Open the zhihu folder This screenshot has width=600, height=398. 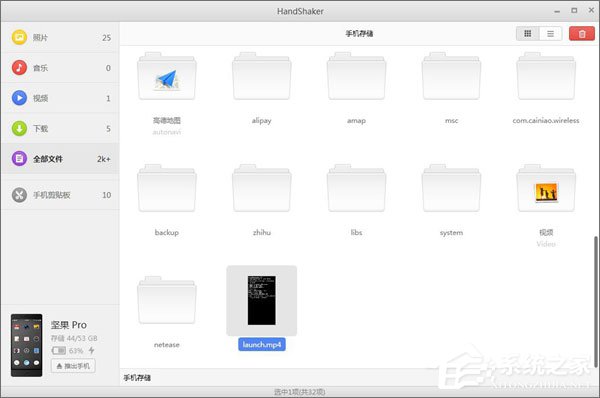point(262,188)
